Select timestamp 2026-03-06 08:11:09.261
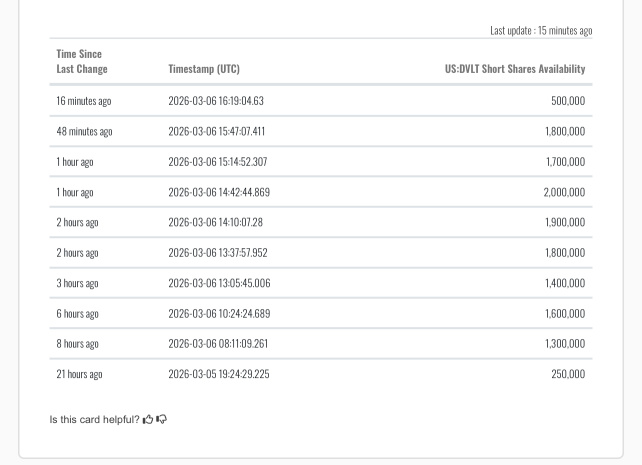Screen dimensions: 642x465 [218, 343]
